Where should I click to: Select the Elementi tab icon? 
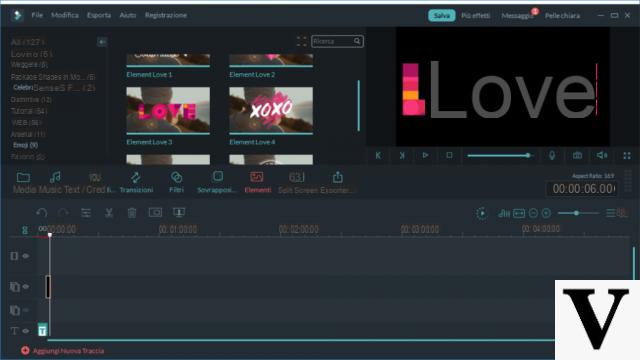point(257,177)
